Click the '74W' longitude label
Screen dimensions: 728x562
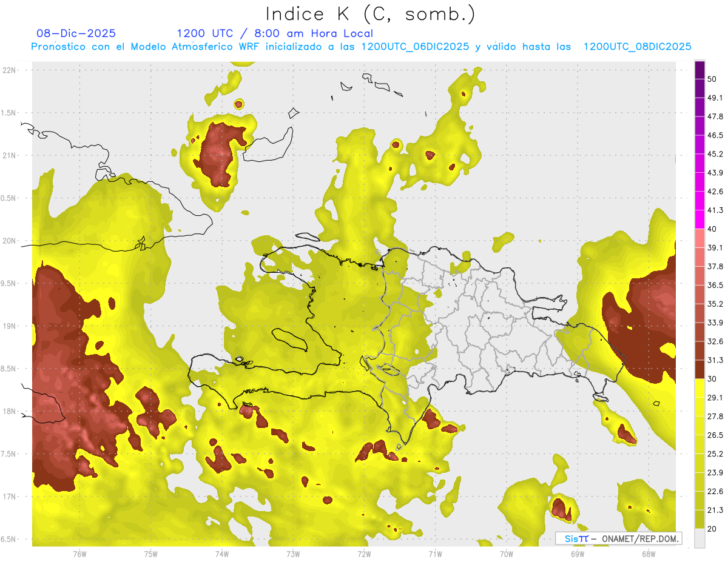(221, 554)
